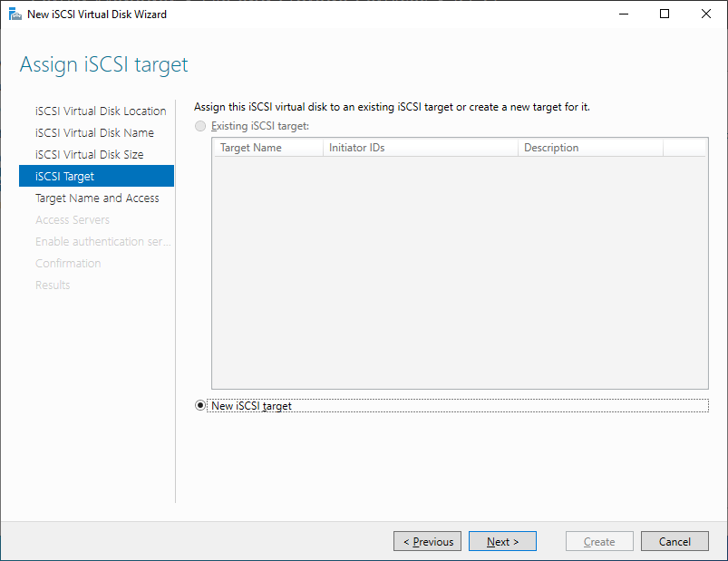Go to the Next wizard page
This screenshot has width=728, height=561.
click(x=502, y=541)
